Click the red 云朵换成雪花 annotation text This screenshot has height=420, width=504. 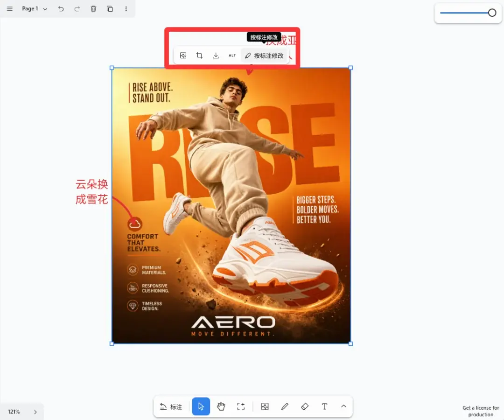[x=91, y=192]
